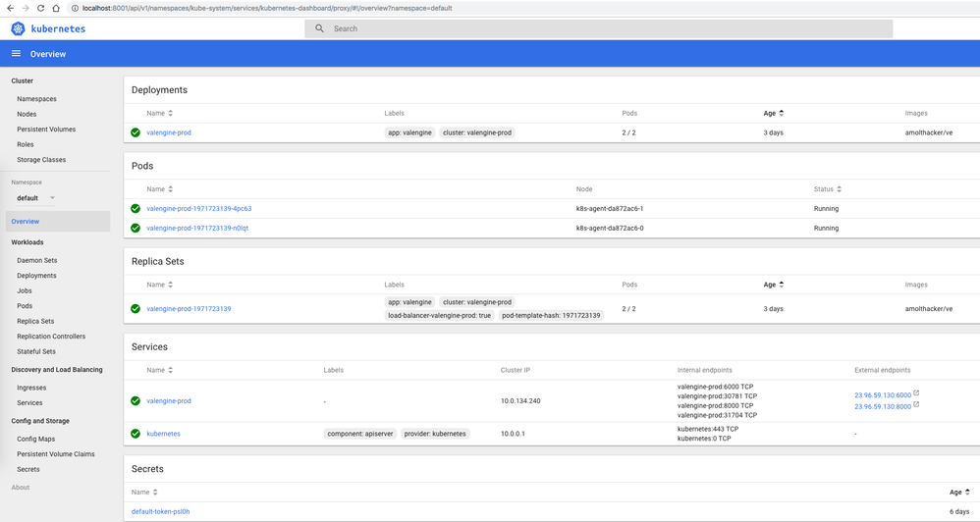Open replica set valengine-prod-1971723139
This screenshot has width=980, height=522.
[x=189, y=309]
